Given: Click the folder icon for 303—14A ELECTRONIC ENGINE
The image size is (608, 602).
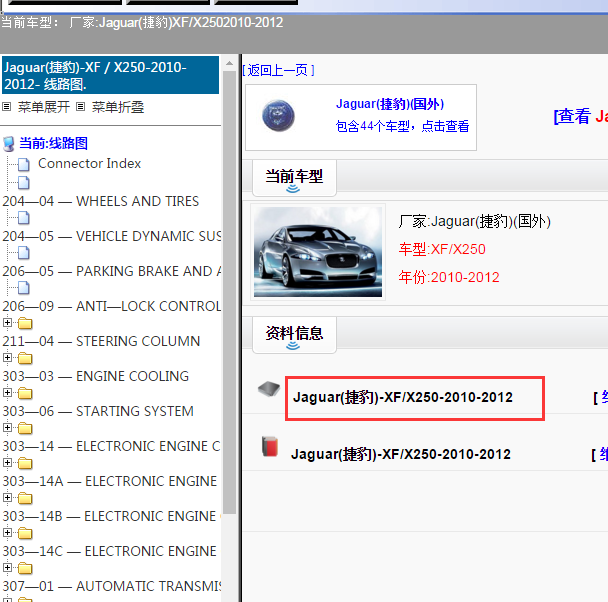Looking at the screenshot, I should [x=25, y=463].
